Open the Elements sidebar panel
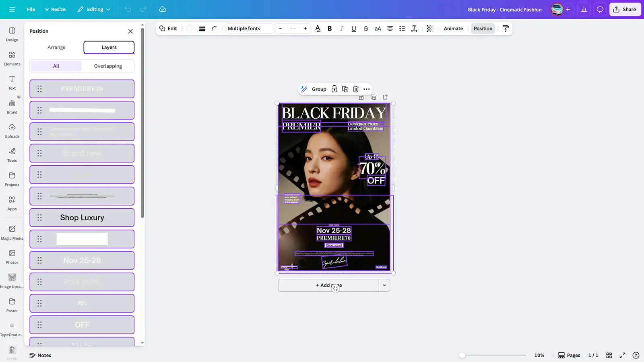This screenshot has width=644, height=362. click(12, 58)
